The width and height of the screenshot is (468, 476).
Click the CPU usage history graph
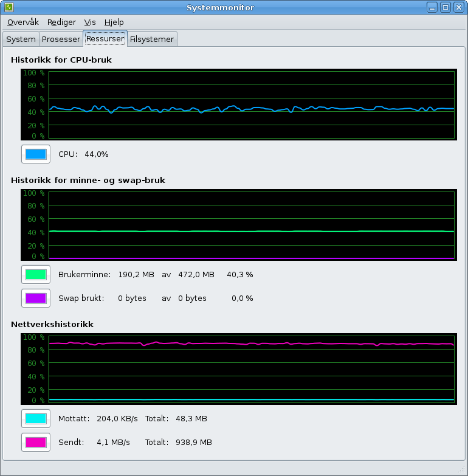coord(239,105)
